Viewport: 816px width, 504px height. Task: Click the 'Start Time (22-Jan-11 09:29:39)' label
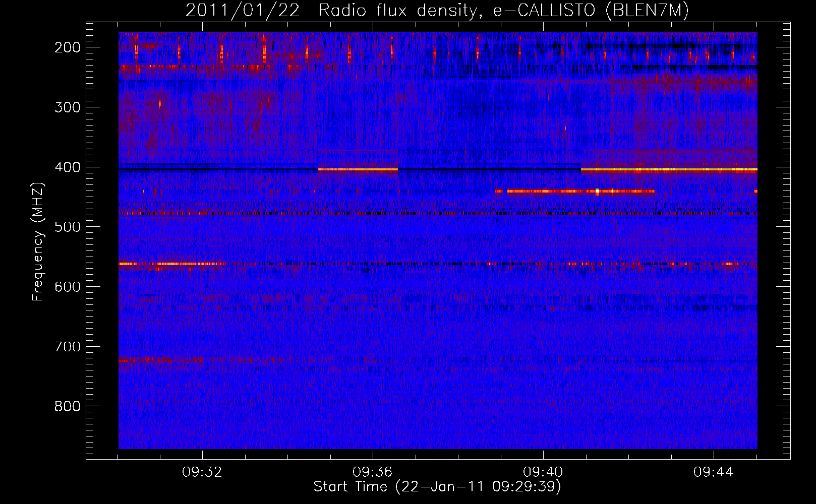[437, 487]
